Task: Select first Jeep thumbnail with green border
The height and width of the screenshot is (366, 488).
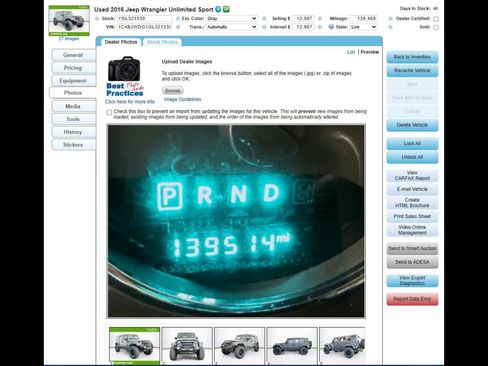Action: coord(134,346)
